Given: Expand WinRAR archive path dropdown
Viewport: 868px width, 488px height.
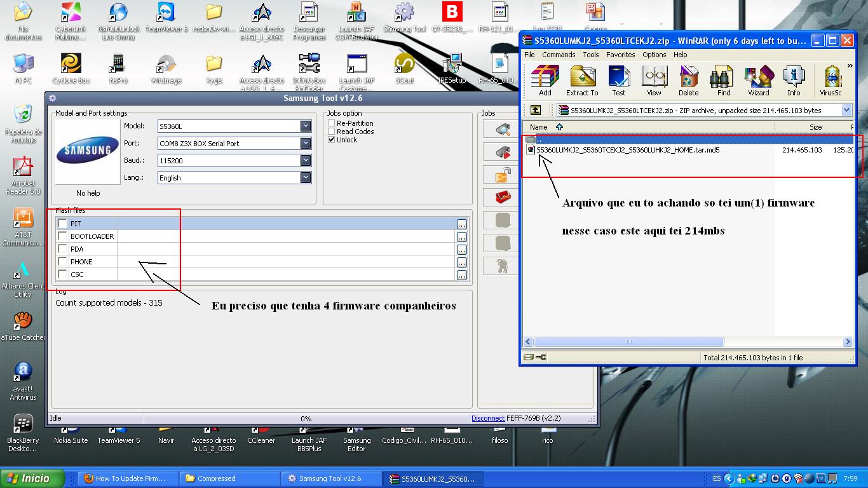Looking at the screenshot, I should (846, 110).
